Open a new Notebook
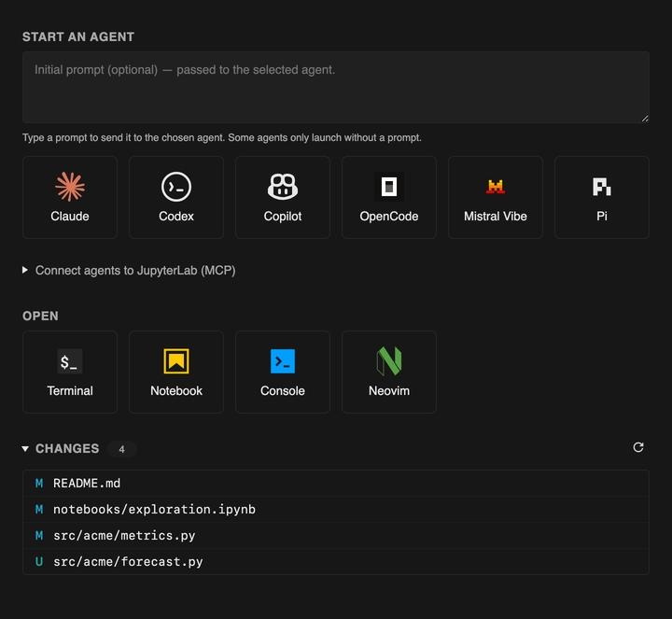672x619 pixels. pyautogui.click(x=176, y=372)
